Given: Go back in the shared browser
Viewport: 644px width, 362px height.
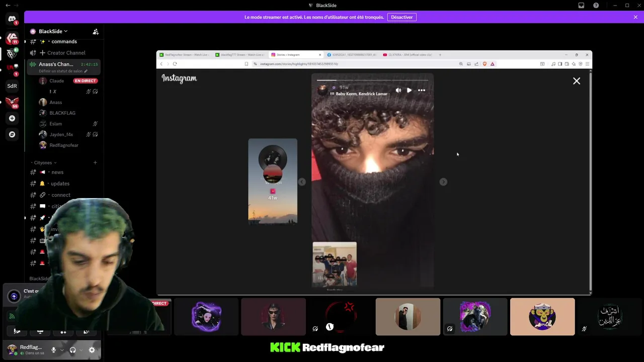Looking at the screenshot, I should (x=161, y=64).
